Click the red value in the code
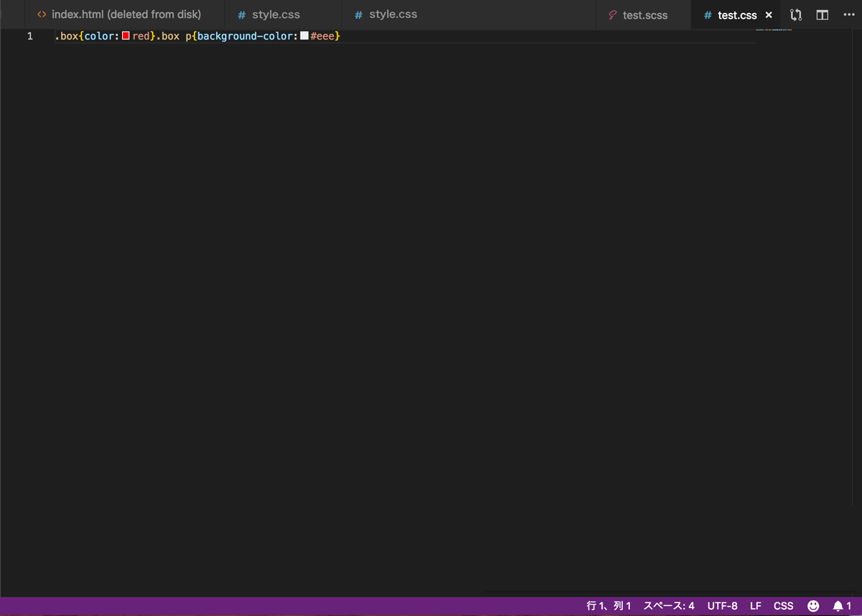The height and width of the screenshot is (616, 862). (141, 36)
